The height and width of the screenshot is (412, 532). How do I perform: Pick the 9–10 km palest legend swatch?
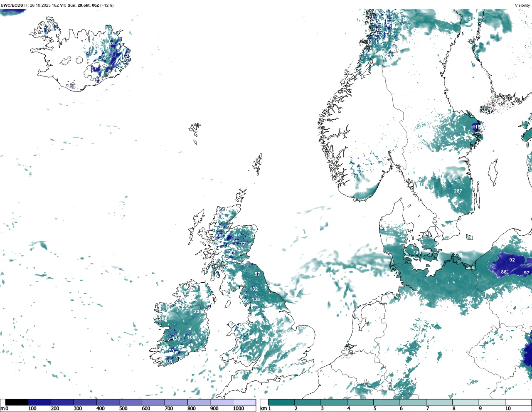(x=492, y=402)
